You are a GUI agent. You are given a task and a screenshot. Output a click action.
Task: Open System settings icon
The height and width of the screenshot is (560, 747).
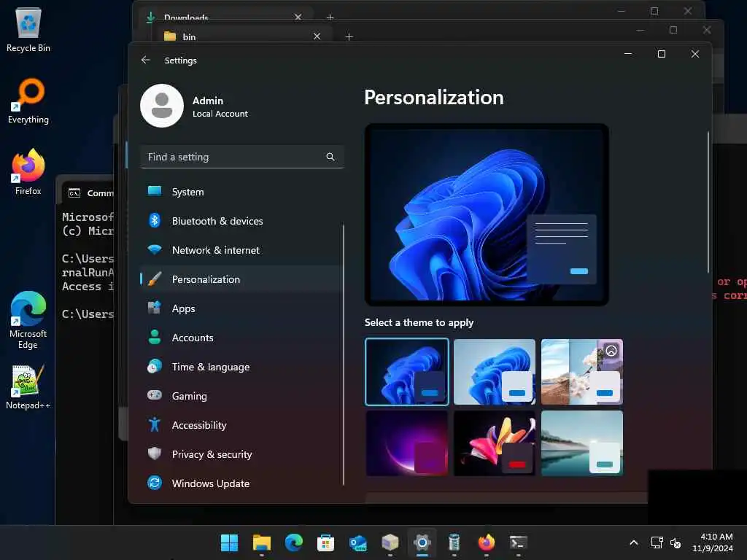click(x=155, y=192)
